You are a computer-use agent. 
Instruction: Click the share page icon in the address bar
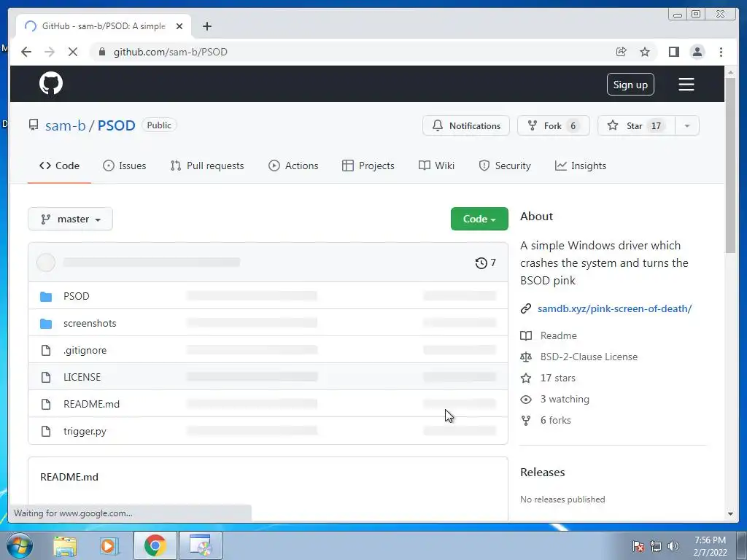pyautogui.click(x=622, y=52)
